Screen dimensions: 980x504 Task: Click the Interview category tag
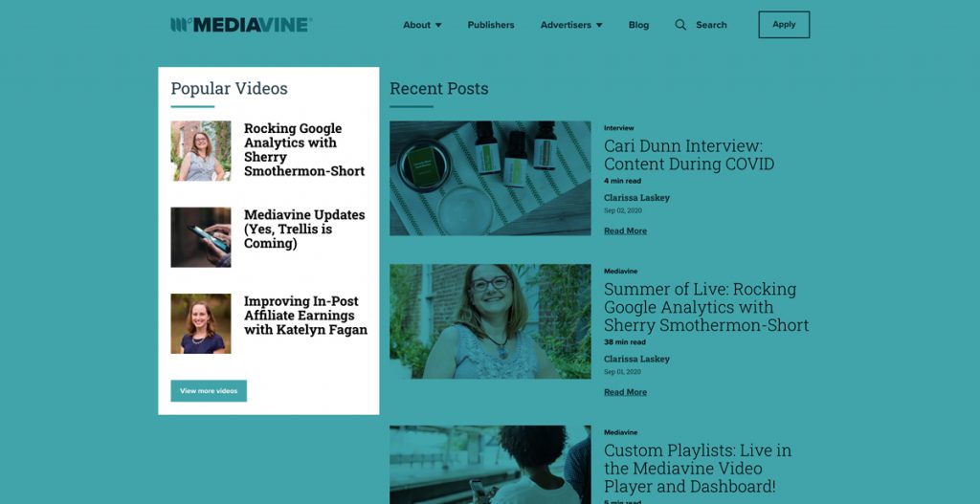click(x=619, y=127)
